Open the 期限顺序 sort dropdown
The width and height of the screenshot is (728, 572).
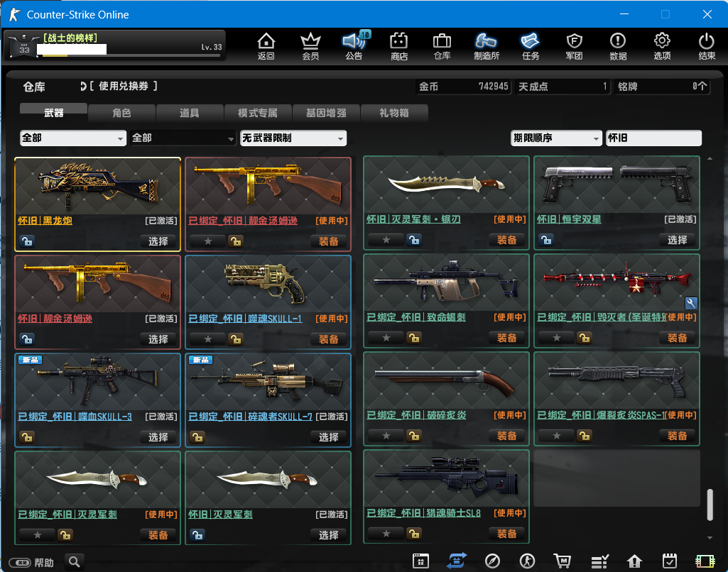(x=555, y=138)
